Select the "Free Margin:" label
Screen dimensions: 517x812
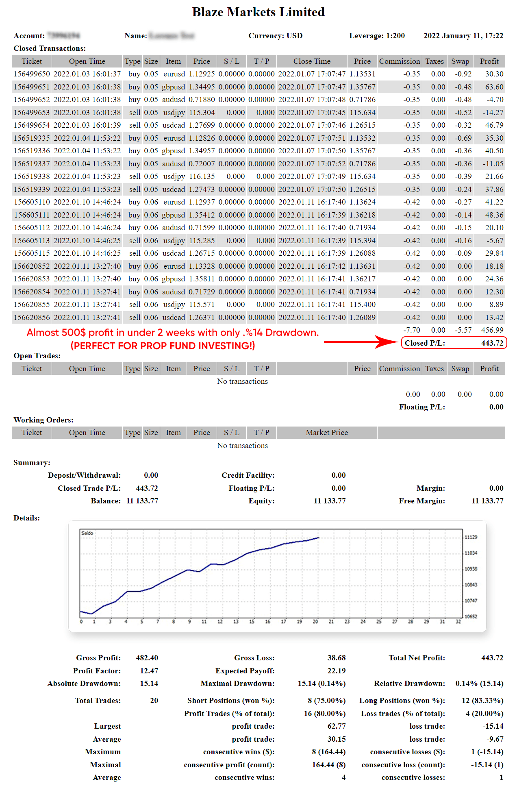[422, 501]
